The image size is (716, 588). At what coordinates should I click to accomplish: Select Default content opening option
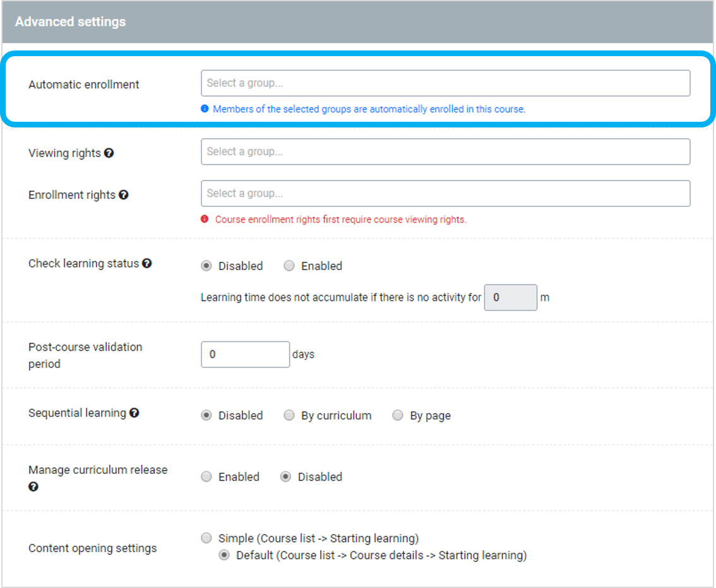click(x=225, y=555)
